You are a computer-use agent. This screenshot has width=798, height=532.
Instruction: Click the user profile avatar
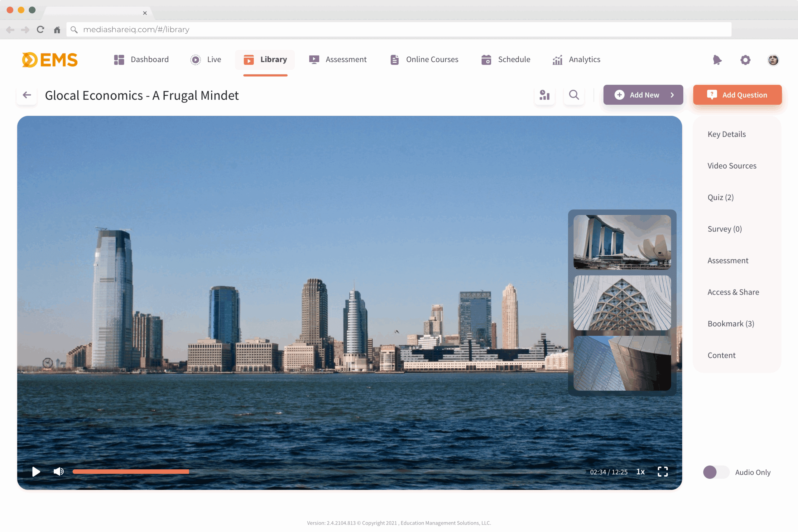[773, 60]
